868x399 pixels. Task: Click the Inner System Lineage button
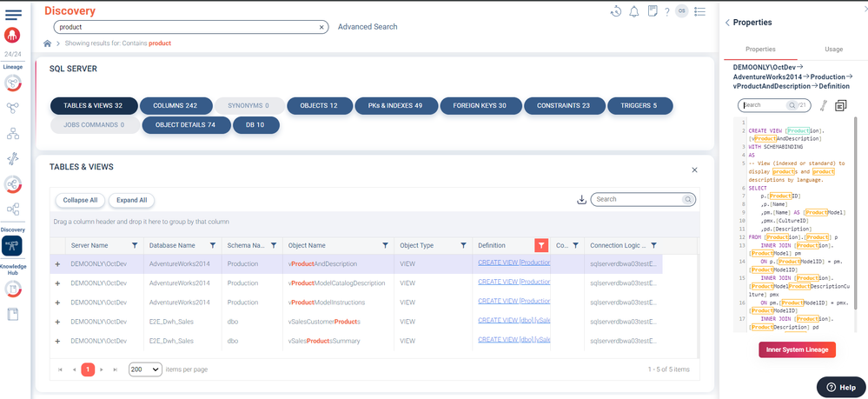(x=797, y=349)
